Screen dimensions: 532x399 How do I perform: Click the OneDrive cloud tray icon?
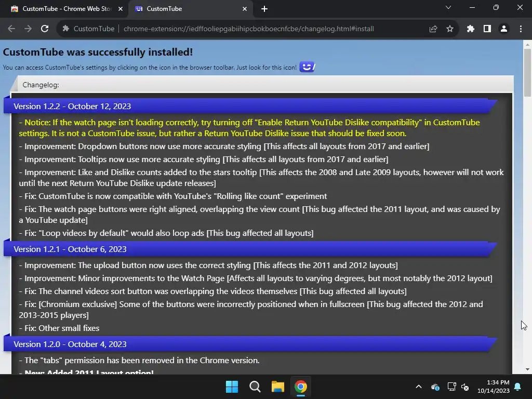[435, 387]
